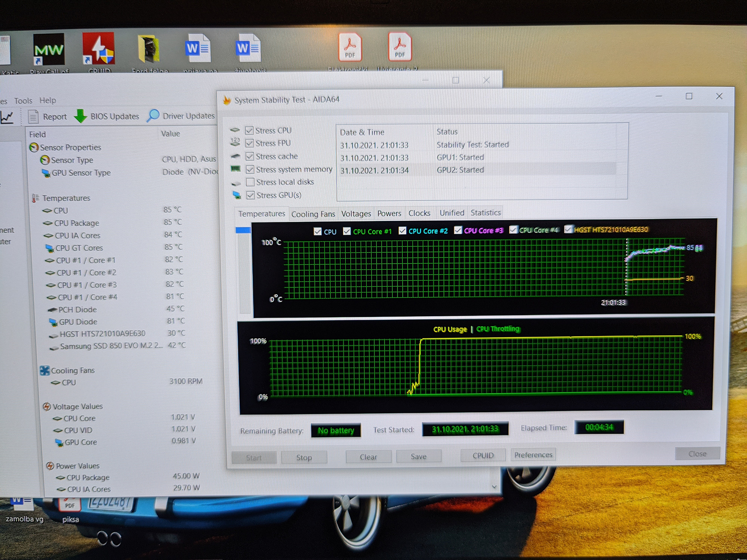Open the MW Call of Duty shortcut
Image resolution: width=747 pixels, height=560 pixels.
click(49, 50)
